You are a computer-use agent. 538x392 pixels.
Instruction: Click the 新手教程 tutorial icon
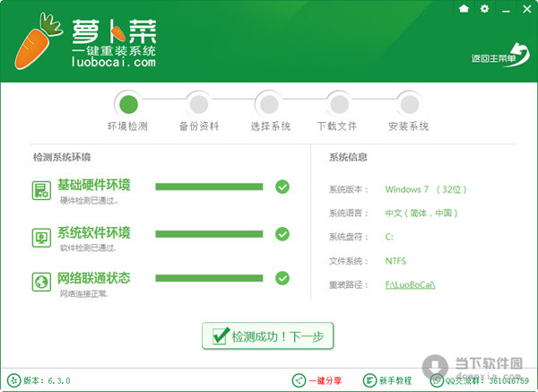(369, 380)
